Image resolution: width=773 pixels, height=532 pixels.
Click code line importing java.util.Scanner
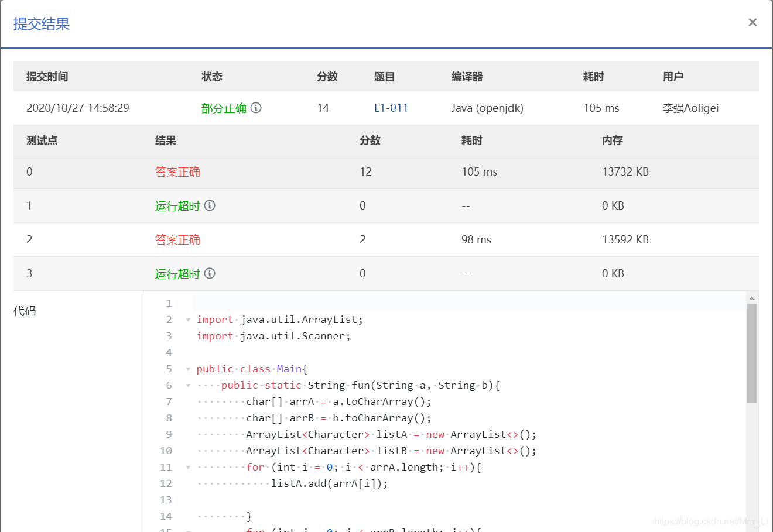(x=273, y=337)
